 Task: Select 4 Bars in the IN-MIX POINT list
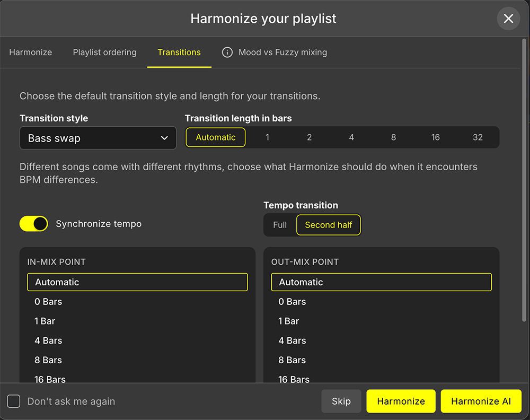[48, 340]
